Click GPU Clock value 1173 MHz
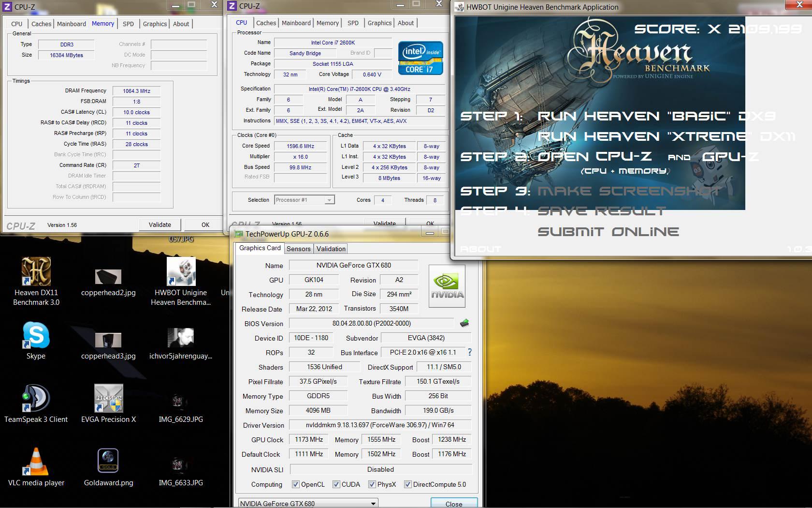This screenshot has width=812, height=508. pos(308,439)
